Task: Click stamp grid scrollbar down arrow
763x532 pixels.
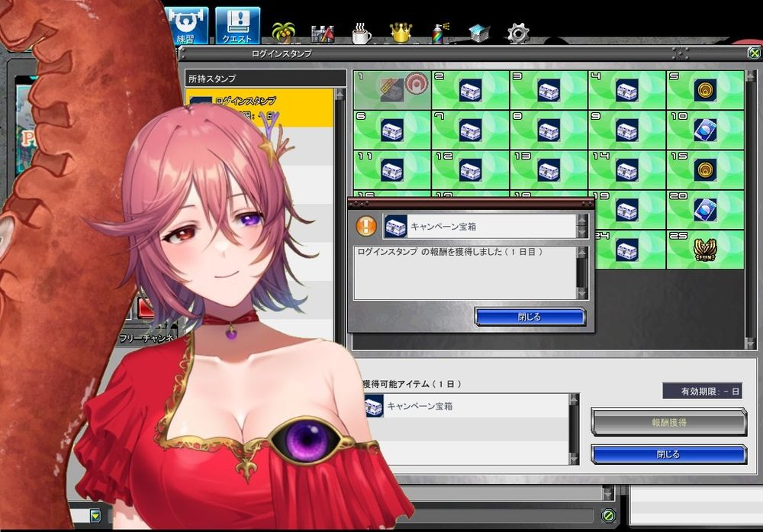Action: coord(751,343)
